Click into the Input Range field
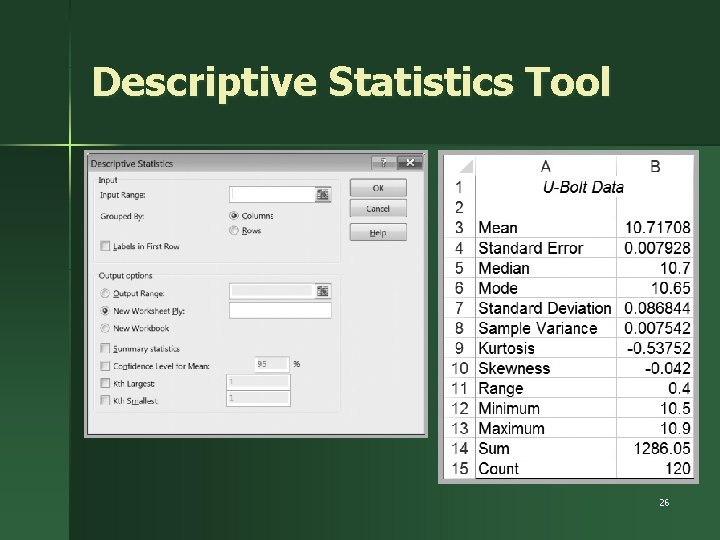The height and width of the screenshot is (540, 720). (x=272, y=195)
